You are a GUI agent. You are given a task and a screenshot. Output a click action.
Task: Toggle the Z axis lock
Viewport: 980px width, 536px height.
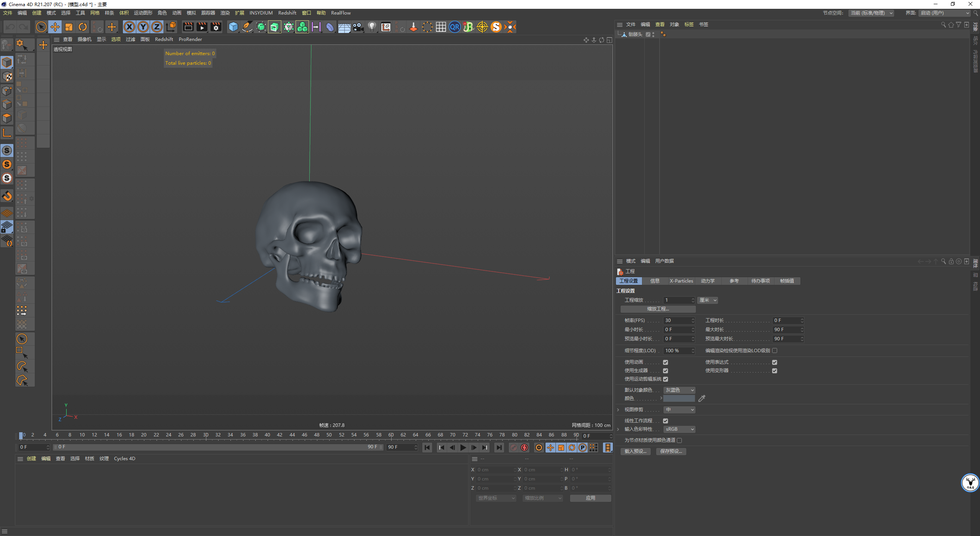[x=157, y=27]
